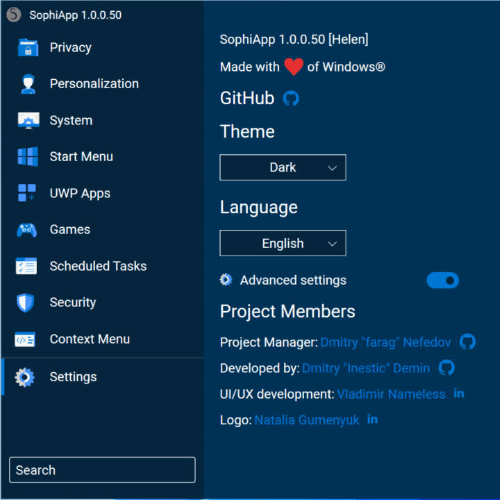
Task: Open GitHub icon beside Dmitry Nefedov
Action: pos(468,342)
